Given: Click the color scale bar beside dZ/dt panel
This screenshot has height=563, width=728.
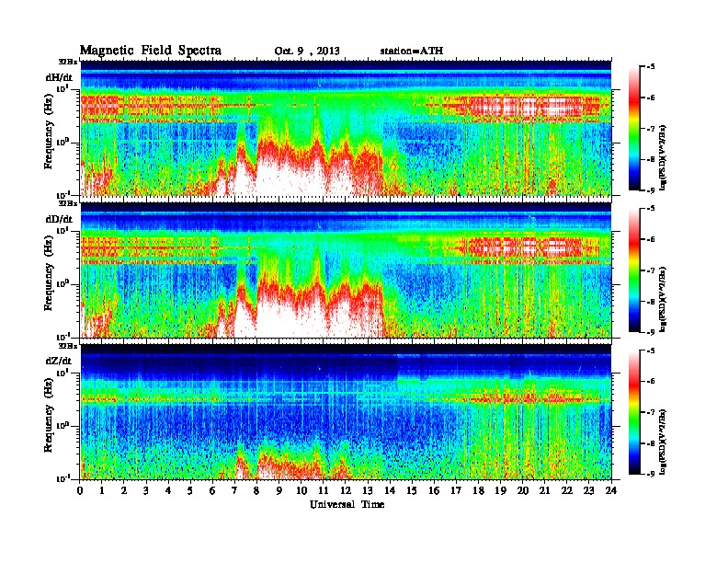Looking at the screenshot, I should click(x=634, y=412).
